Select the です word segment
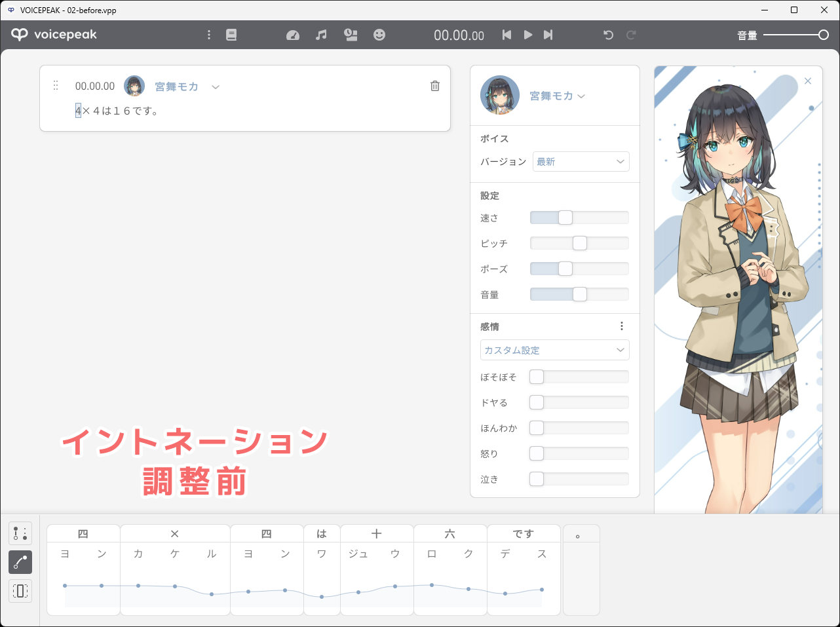The height and width of the screenshot is (627, 840). (524, 534)
